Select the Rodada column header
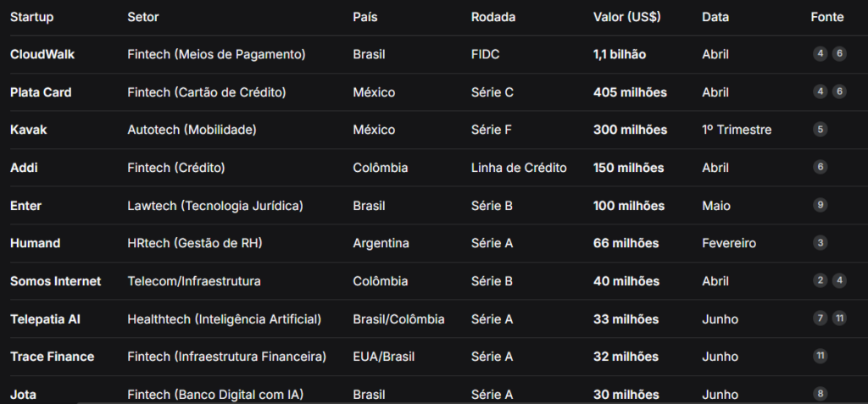The height and width of the screenshot is (404, 868). click(493, 17)
